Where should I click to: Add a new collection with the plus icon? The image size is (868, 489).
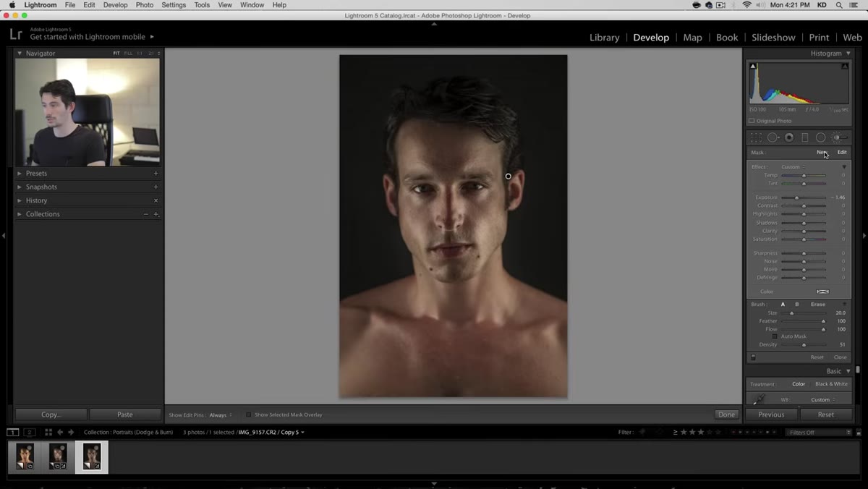[x=156, y=214]
